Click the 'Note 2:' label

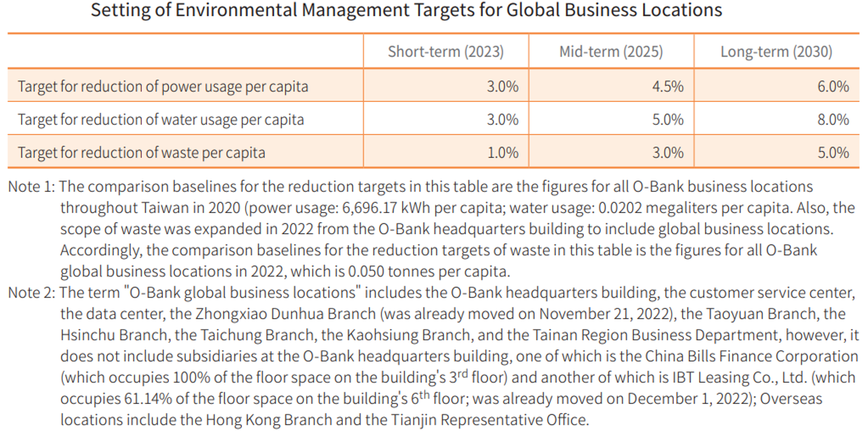[x=31, y=293]
